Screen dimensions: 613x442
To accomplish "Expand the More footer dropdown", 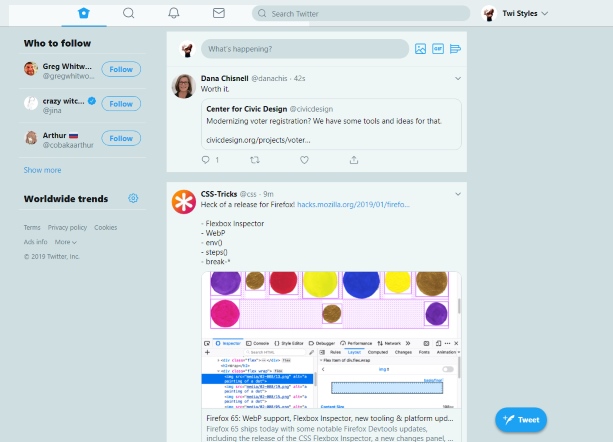I will pos(66,242).
